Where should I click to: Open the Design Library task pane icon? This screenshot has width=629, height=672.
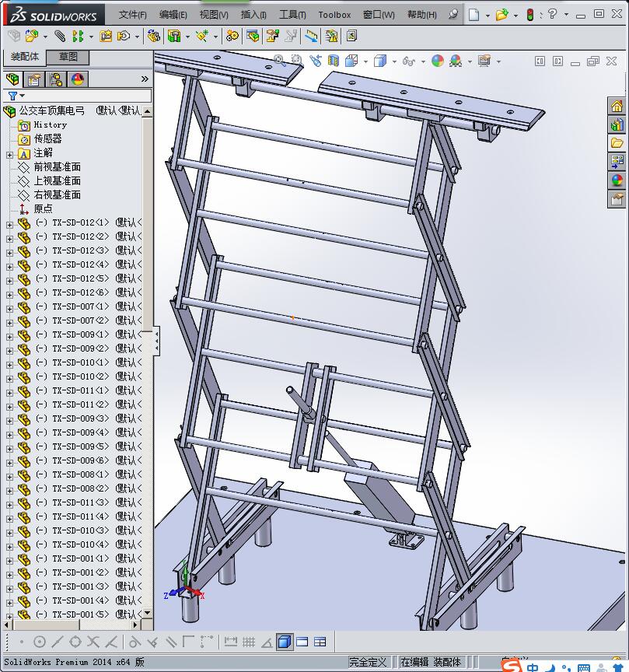tap(617, 125)
